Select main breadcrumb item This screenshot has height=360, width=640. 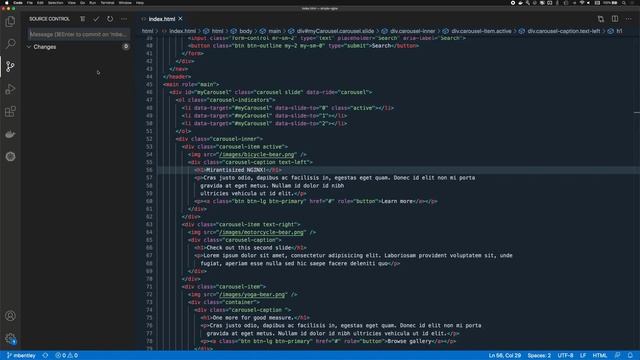[274, 31]
